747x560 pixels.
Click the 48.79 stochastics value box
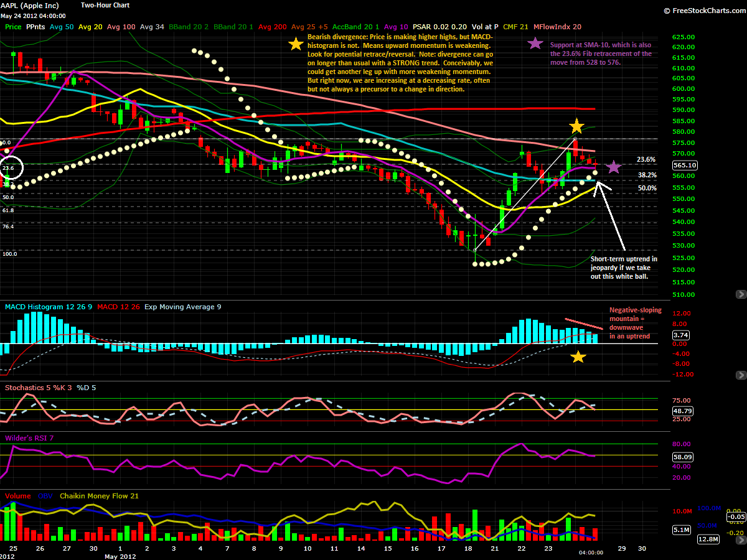(x=683, y=411)
